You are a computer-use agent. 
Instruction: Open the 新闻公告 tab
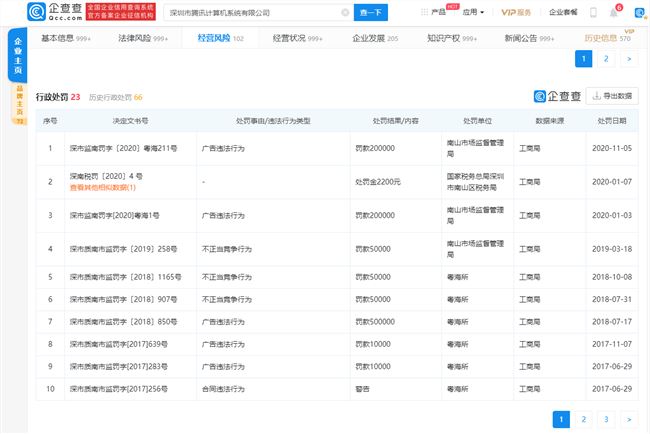[529, 38]
